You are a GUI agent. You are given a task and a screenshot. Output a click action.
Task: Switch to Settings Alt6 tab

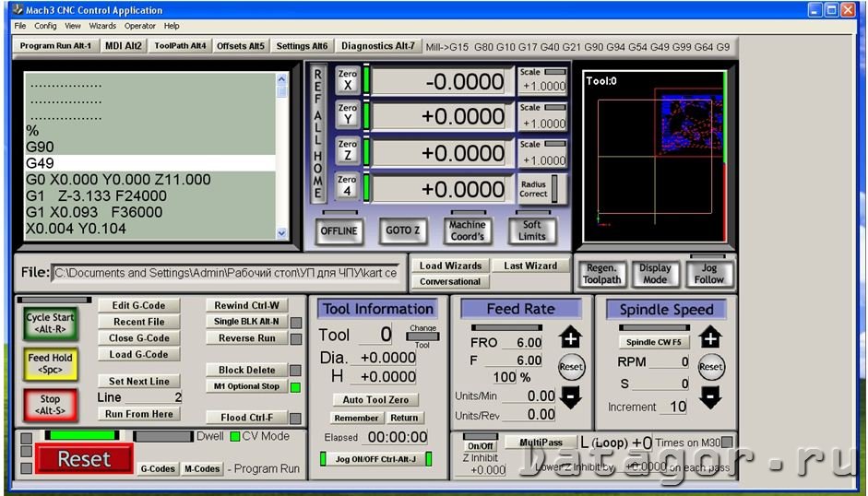pyautogui.click(x=303, y=46)
